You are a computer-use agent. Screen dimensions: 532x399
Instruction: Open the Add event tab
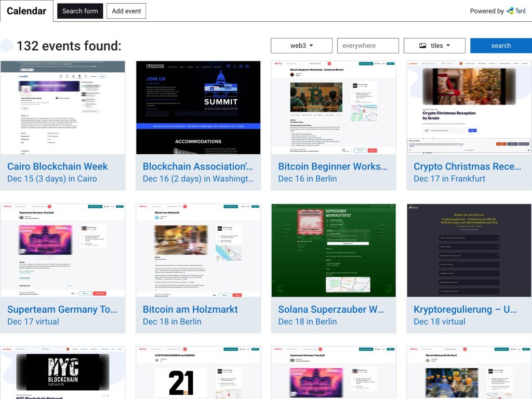click(x=126, y=11)
